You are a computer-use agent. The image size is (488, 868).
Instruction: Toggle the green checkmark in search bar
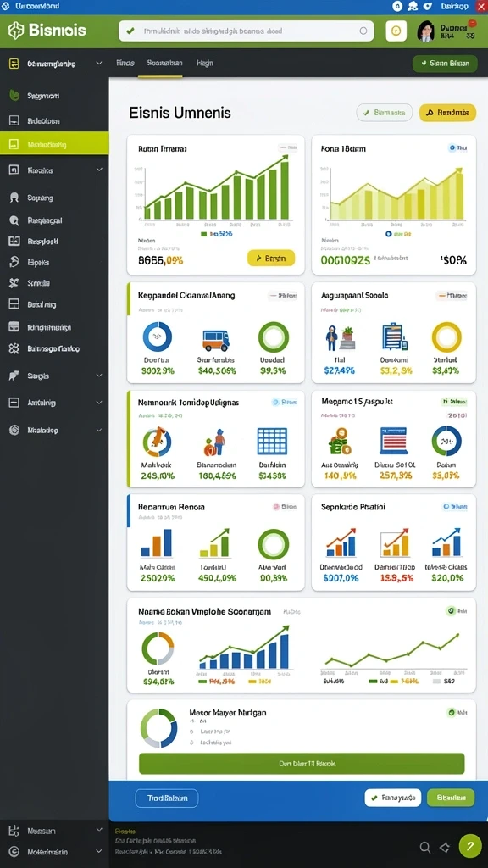[130, 31]
